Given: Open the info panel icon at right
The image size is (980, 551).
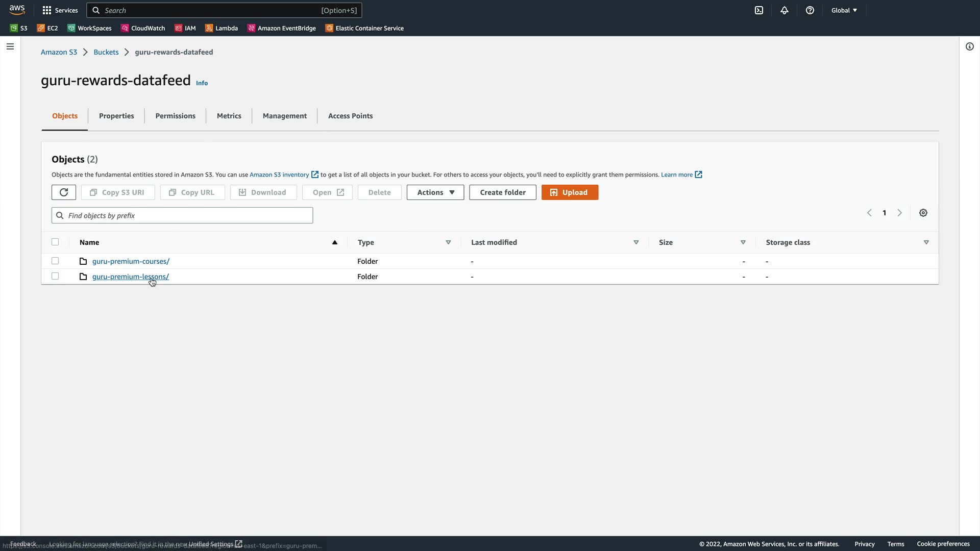Looking at the screenshot, I should click(x=970, y=46).
